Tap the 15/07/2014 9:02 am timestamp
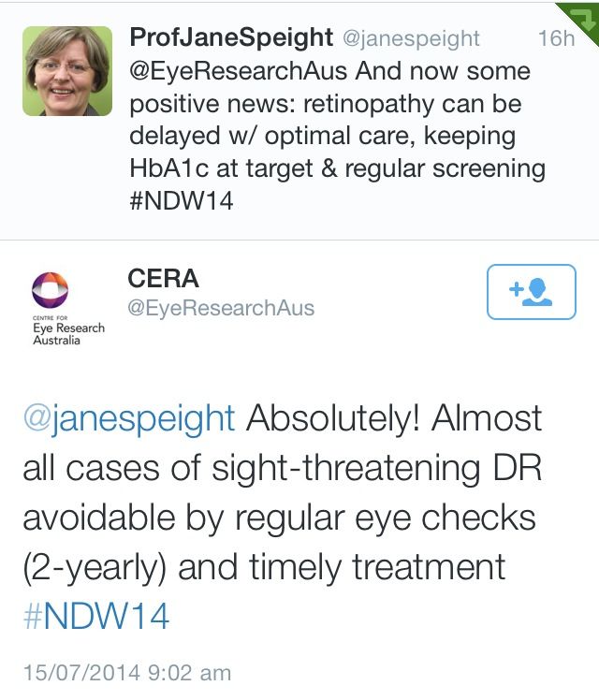599x700 pixels. [126, 673]
